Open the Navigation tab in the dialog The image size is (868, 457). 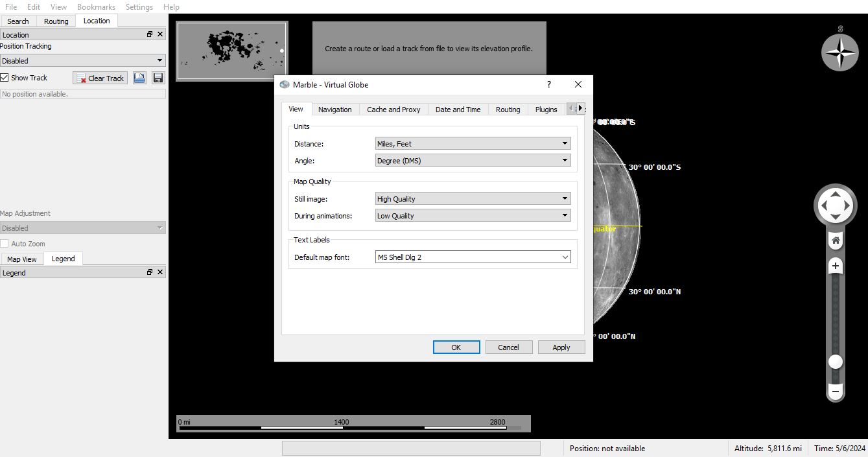[335, 110]
